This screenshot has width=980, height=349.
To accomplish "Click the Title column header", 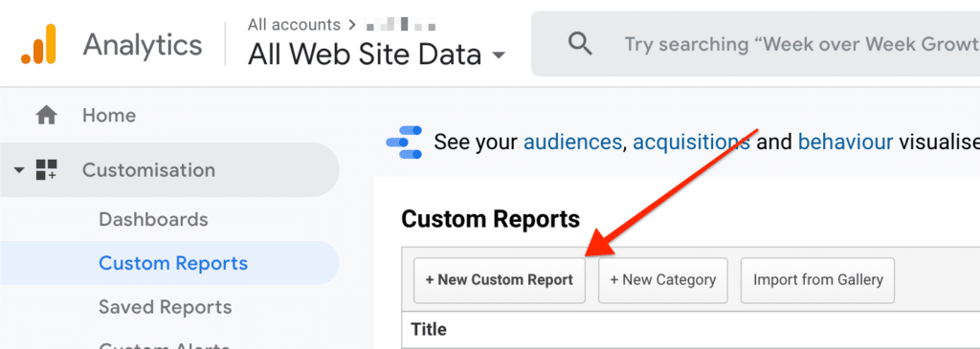I will click(x=429, y=329).
